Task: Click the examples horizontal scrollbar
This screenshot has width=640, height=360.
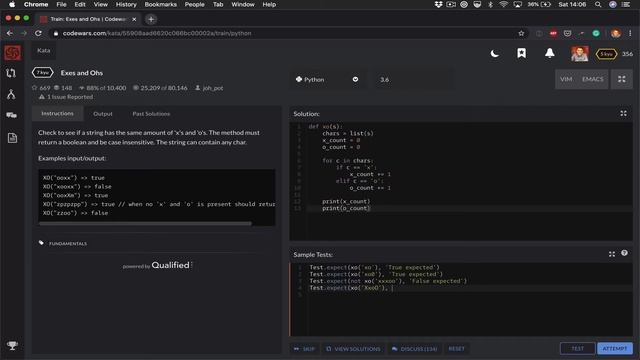Action: [x=145, y=224]
